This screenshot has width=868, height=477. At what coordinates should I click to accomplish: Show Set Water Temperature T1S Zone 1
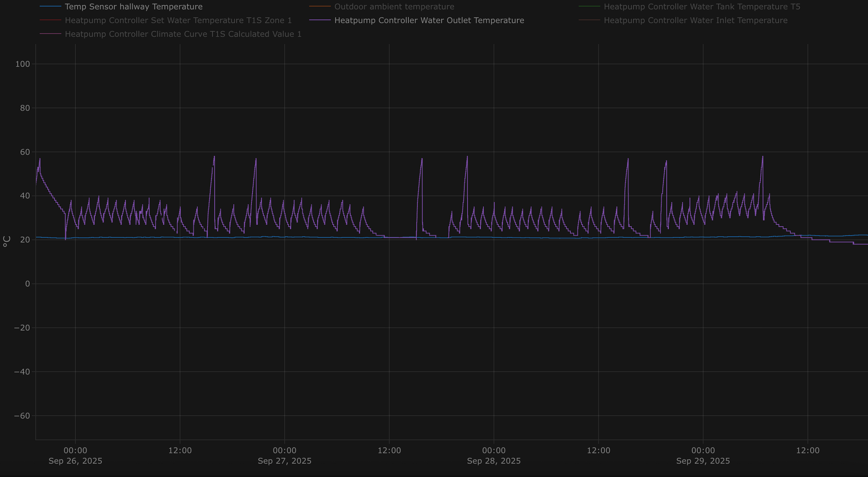tap(178, 20)
